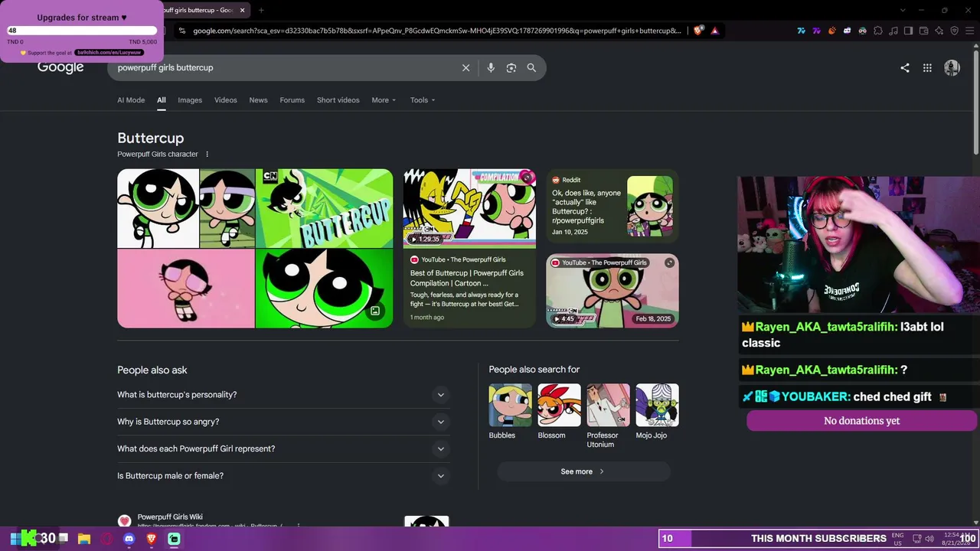980x551 pixels.
Task: Click the purple 7TV extension icon
Action: (817, 31)
